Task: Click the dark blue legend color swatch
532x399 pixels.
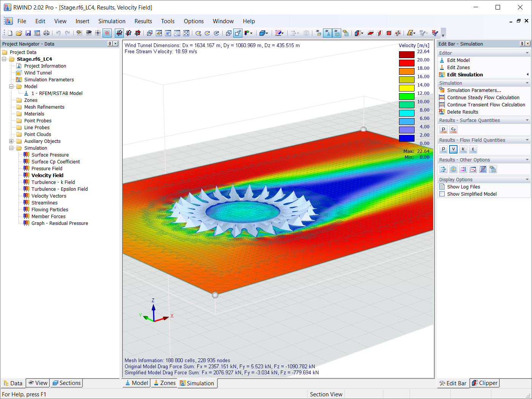Action: (x=407, y=138)
